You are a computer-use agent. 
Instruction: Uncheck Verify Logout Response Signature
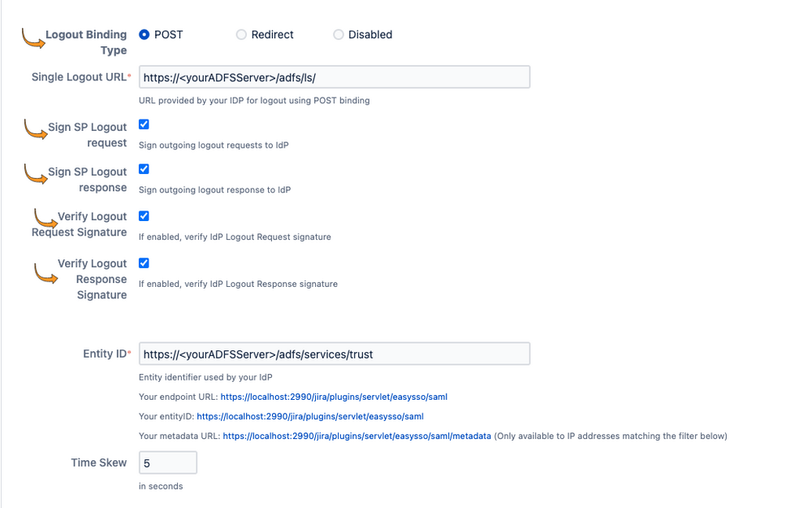144,263
